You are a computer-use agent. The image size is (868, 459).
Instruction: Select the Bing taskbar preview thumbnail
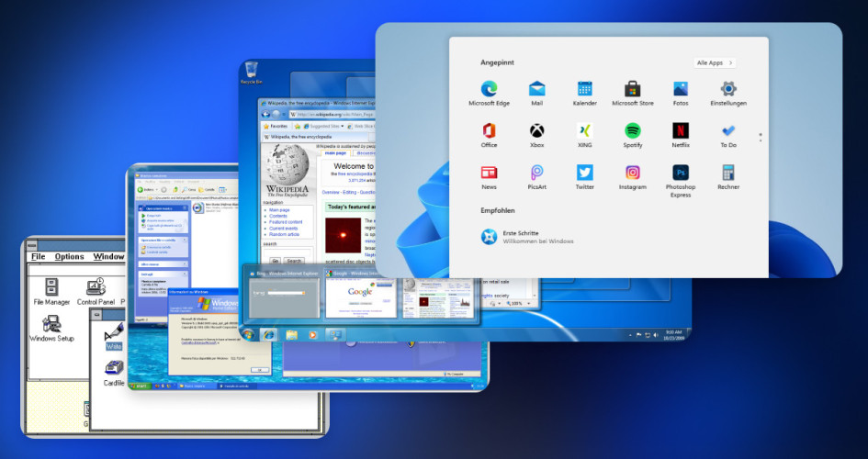[284, 294]
